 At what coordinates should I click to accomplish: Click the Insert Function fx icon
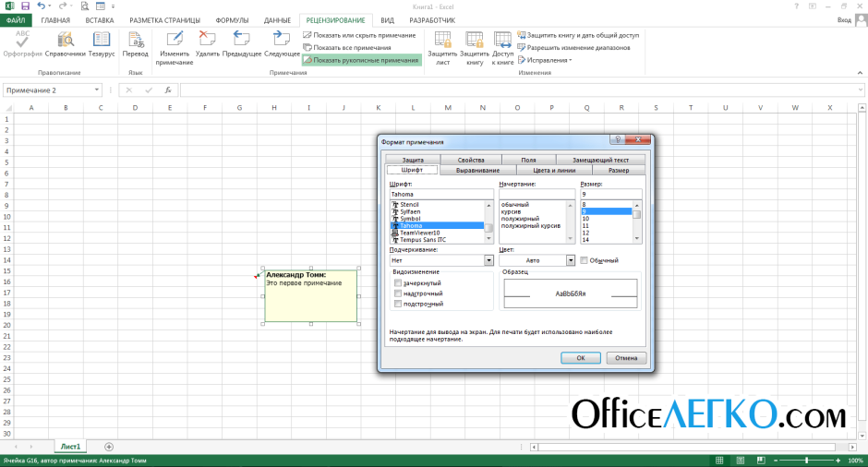click(x=168, y=90)
